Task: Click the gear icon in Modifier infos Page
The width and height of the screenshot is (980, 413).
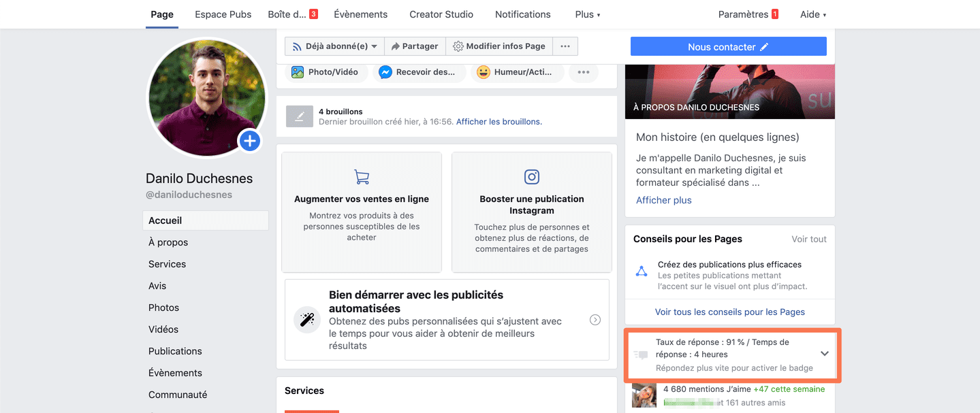Action: click(x=458, y=46)
